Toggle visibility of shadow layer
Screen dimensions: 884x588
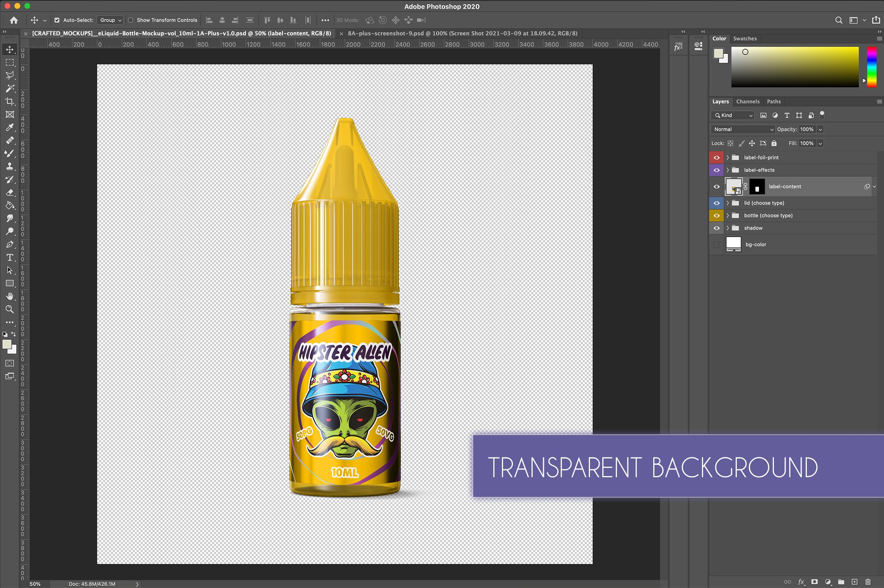717,228
